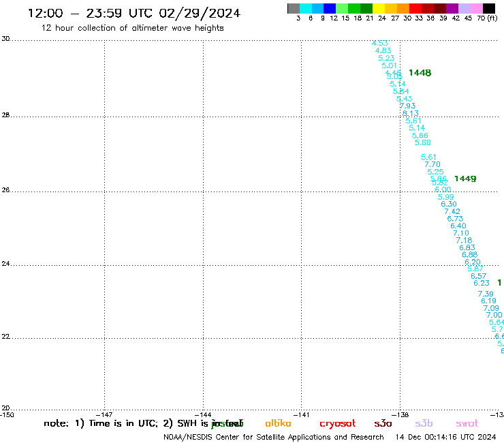Select the 7.93 wave height reading
The image size is (504, 443).
click(x=407, y=106)
